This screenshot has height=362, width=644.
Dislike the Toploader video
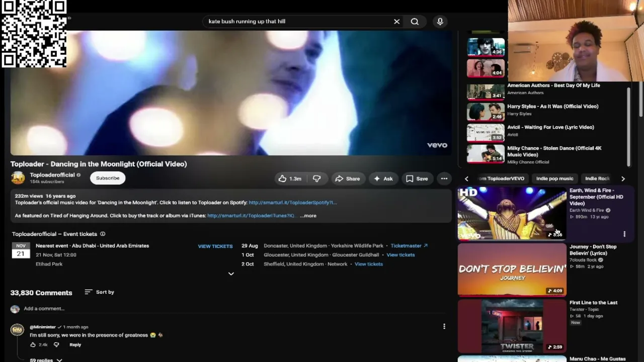click(x=317, y=178)
